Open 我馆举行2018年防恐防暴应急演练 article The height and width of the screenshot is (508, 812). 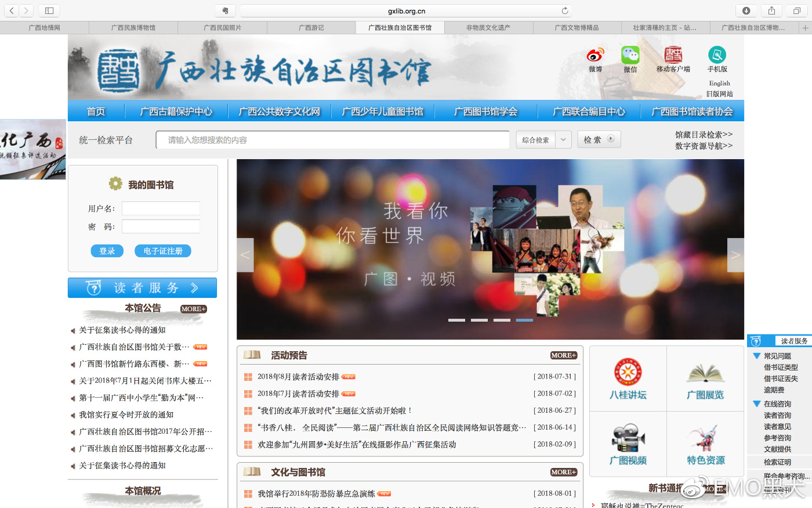(x=316, y=493)
